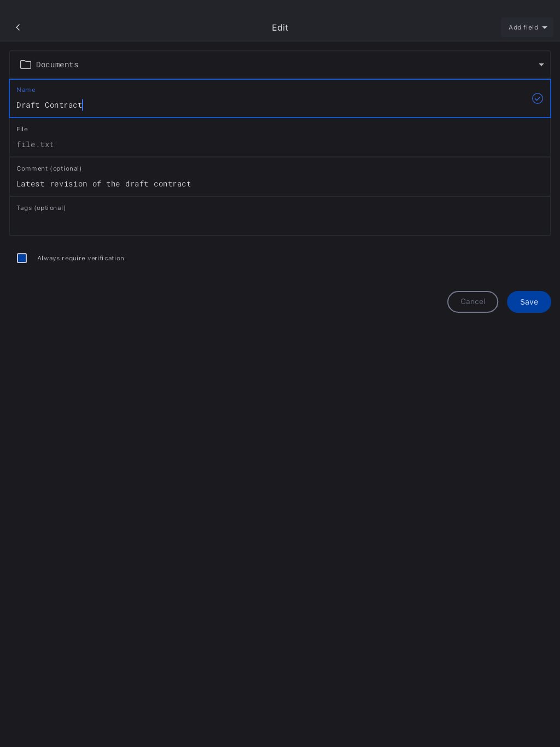Focus the Name field with Draft Contract
The width and height of the screenshot is (560, 747).
coord(219,105)
